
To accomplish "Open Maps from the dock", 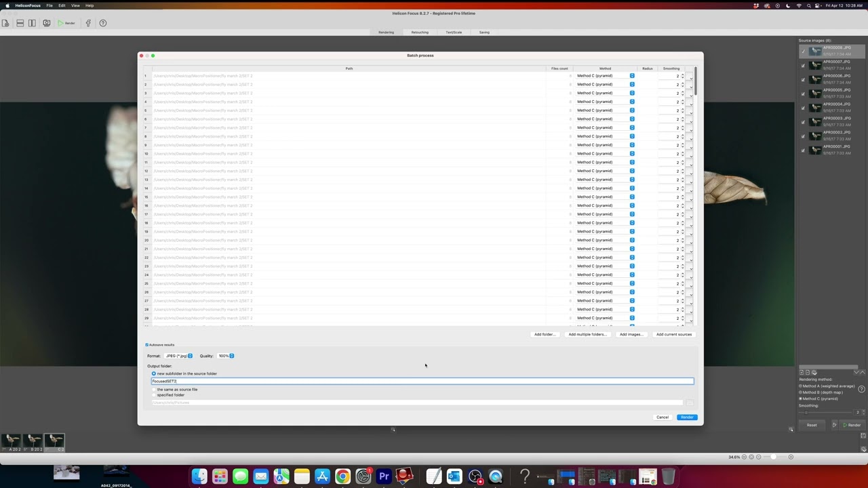I will pyautogui.click(x=281, y=477).
